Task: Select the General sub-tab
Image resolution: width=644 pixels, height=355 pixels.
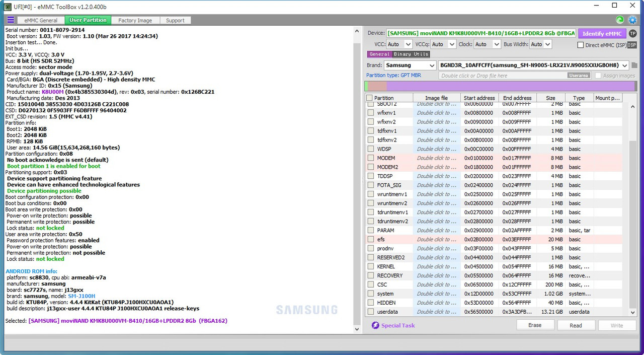Action: pos(379,54)
